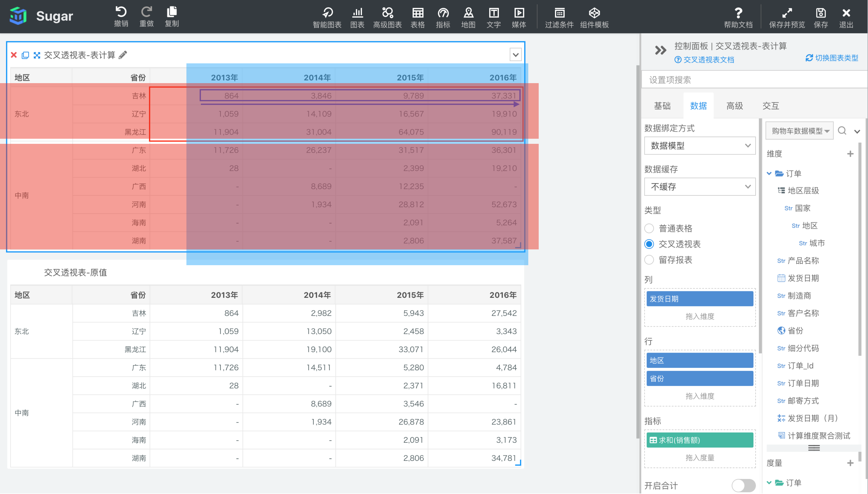This screenshot has width=868, height=494.
Task: Click the panel divider drag handle
Action: [814, 448]
